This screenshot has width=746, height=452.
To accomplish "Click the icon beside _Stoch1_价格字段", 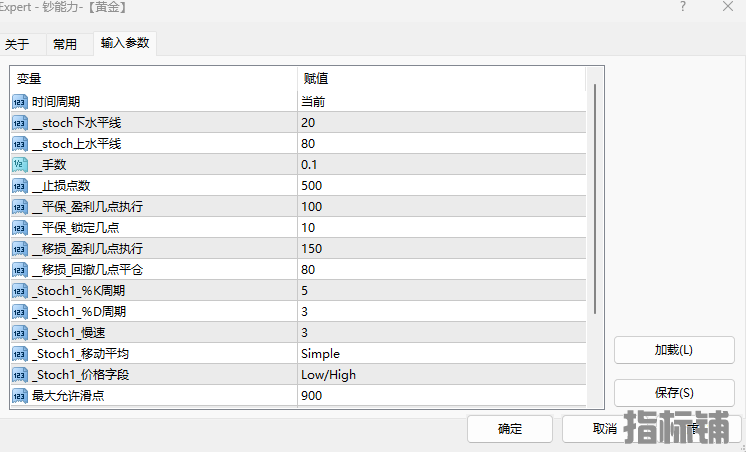I will click(x=20, y=375).
